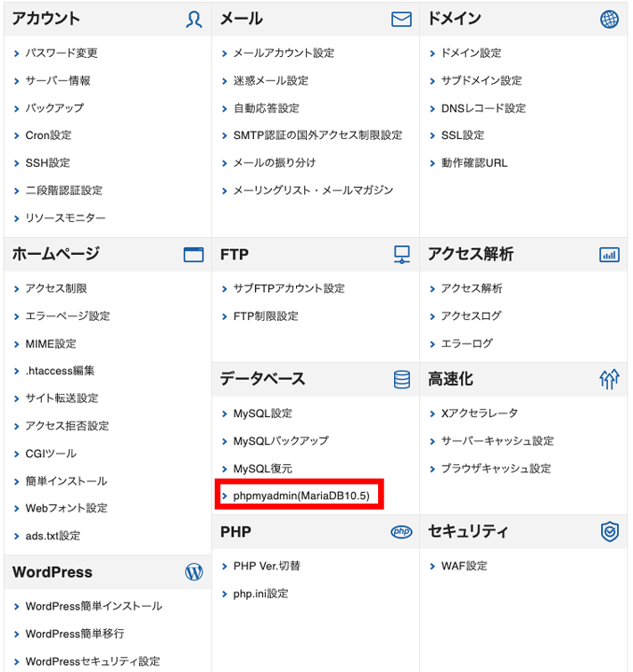Viewport: 633px width, 672px height.
Task: Open SSL設定 link
Action: (463, 135)
